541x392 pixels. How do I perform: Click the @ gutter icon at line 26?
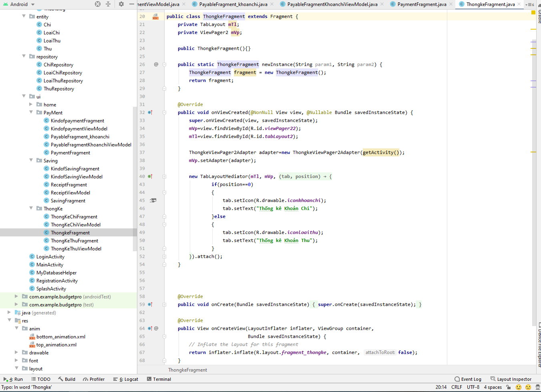[156, 64]
